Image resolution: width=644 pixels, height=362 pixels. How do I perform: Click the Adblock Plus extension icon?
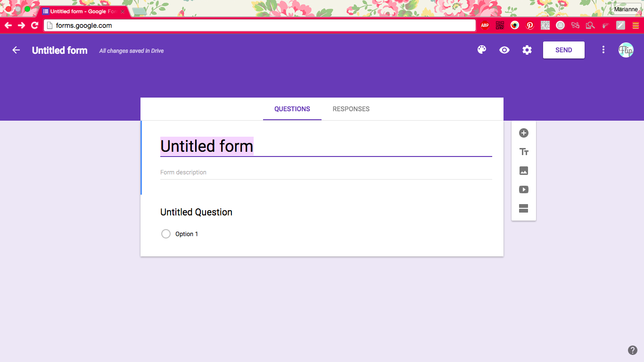[485, 25]
